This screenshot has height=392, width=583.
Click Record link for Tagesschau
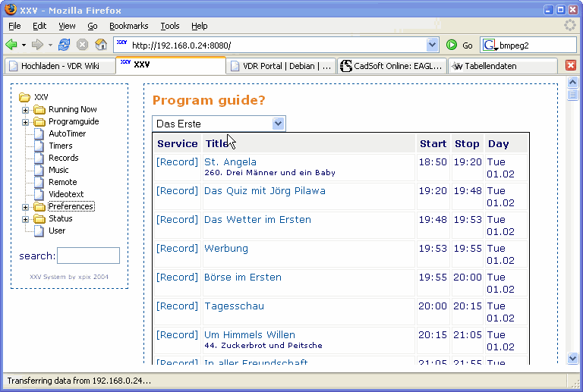point(177,306)
